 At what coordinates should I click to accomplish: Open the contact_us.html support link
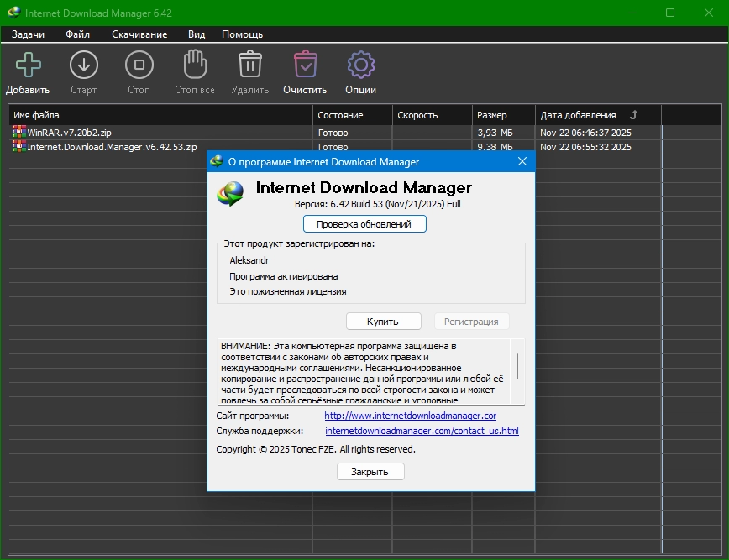[422, 431]
